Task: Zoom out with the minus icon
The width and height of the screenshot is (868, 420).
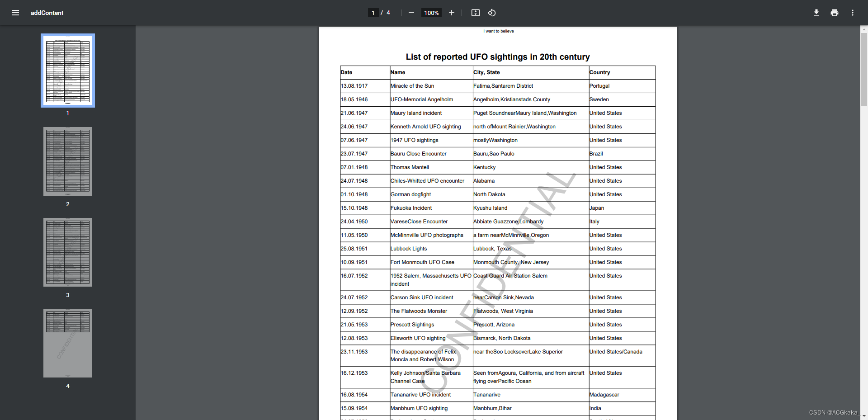Action: (411, 13)
